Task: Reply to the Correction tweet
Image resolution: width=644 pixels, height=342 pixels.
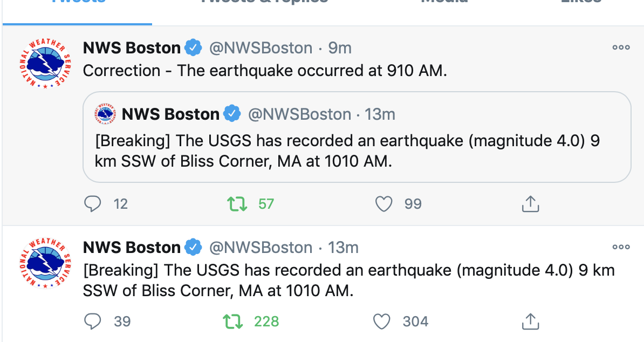Action: [92, 204]
